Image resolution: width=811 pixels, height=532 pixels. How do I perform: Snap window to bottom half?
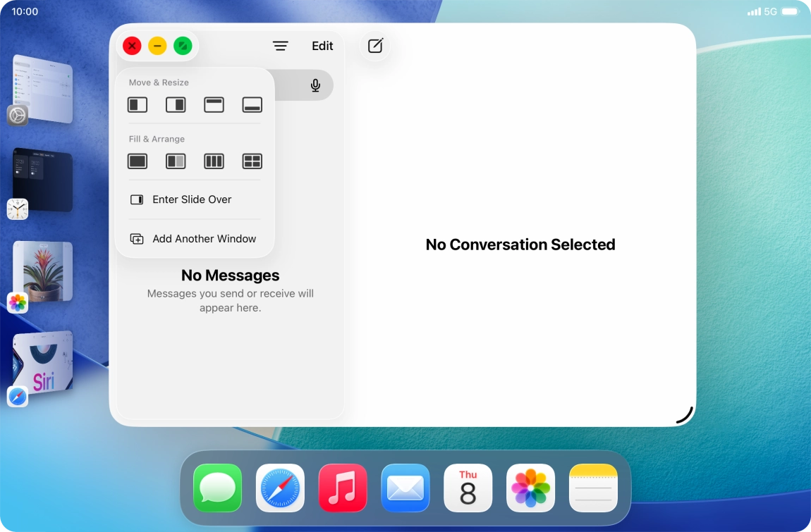(x=252, y=104)
